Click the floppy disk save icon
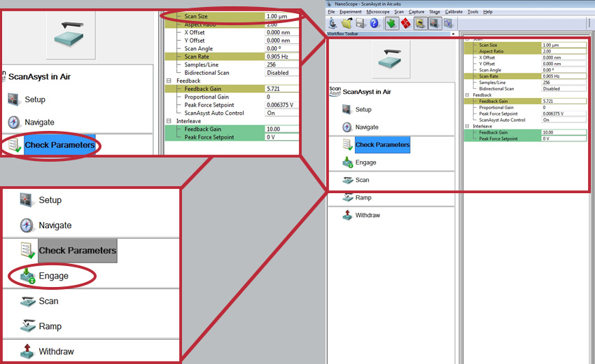 [359, 23]
